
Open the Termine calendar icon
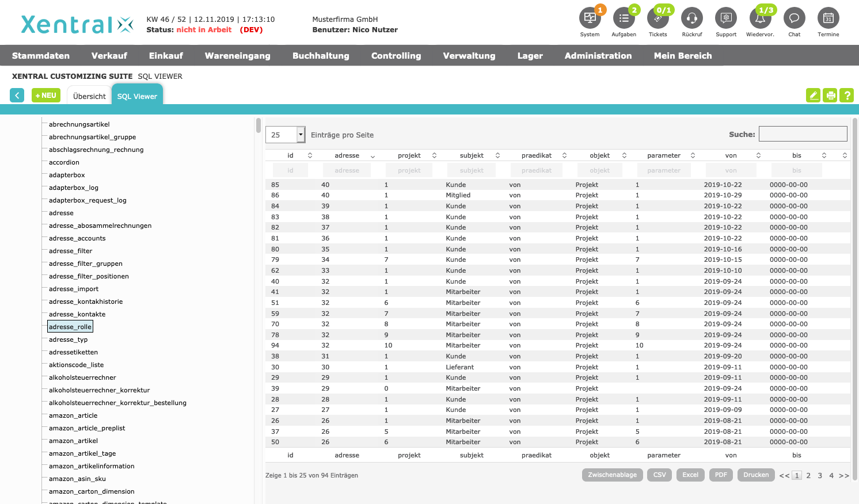(x=828, y=18)
